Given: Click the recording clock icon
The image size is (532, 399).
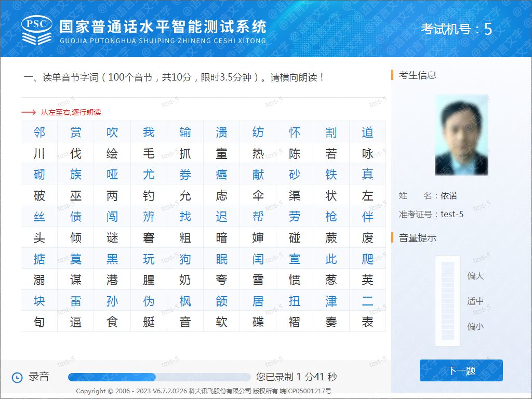Looking at the screenshot, I should [x=17, y=377].
